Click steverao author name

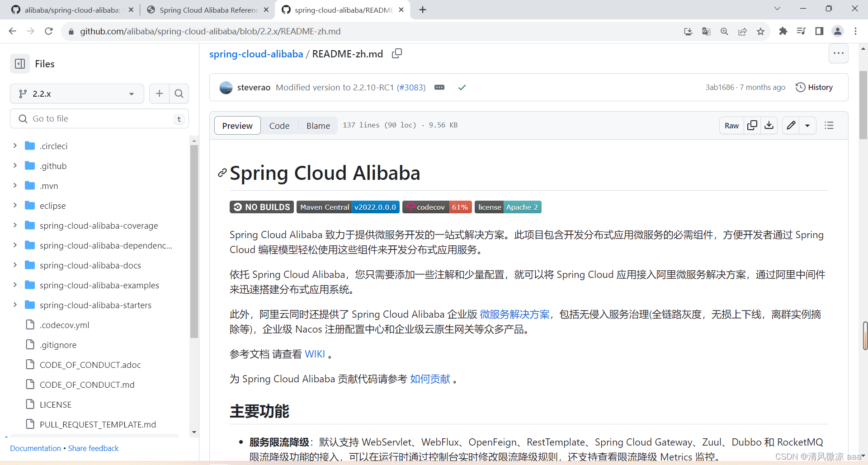(x=254, y=87)
